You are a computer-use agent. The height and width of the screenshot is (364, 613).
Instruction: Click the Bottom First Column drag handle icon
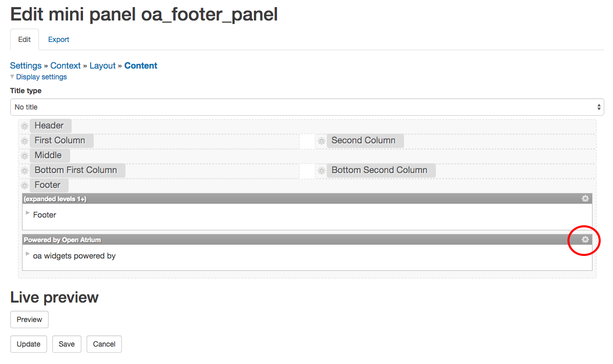pyautogui.click(x=24, y=169)
